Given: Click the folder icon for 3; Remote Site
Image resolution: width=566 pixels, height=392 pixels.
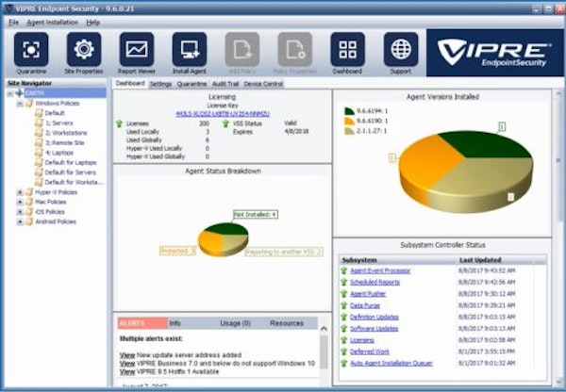Looking at the screenshot, I should click(39, 142).
